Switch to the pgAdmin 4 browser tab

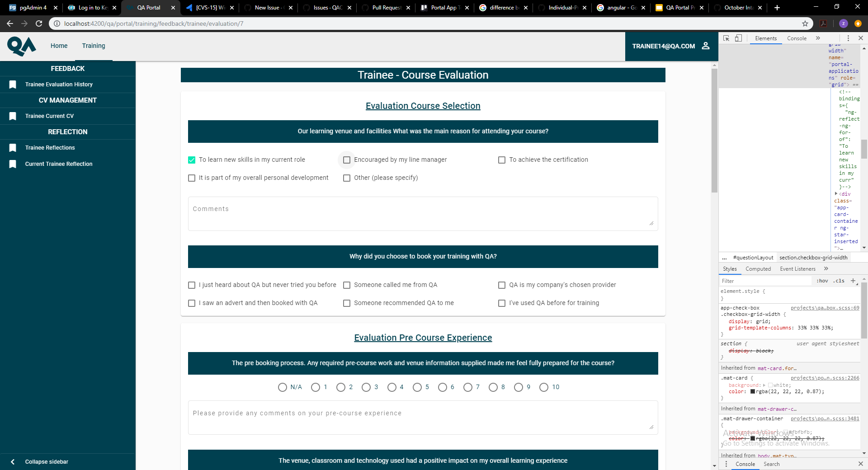coord(33,8)
